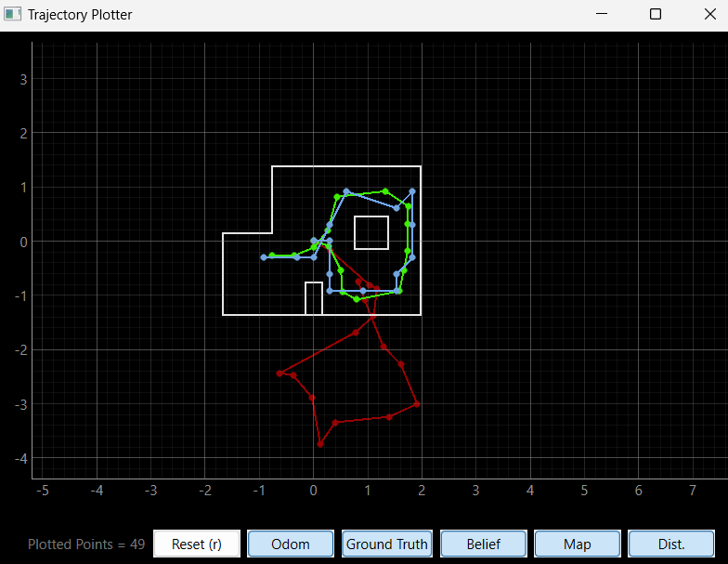Select the rightmost red odometry point

click(417, 404)
